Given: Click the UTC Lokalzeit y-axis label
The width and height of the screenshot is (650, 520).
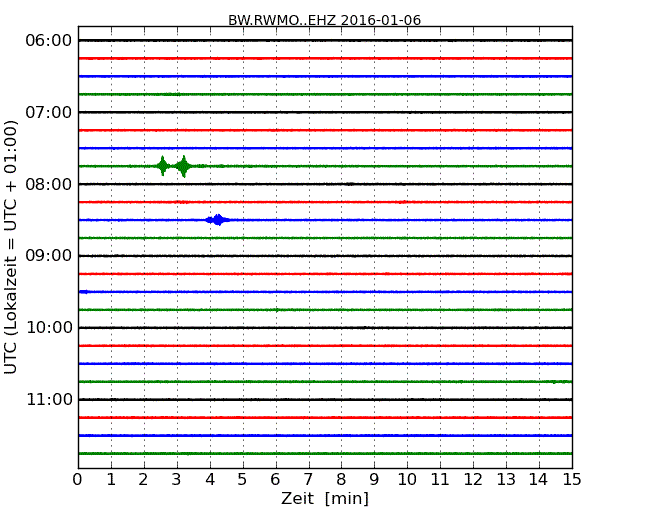Looking at the screenshot, I should coord(11,247).
